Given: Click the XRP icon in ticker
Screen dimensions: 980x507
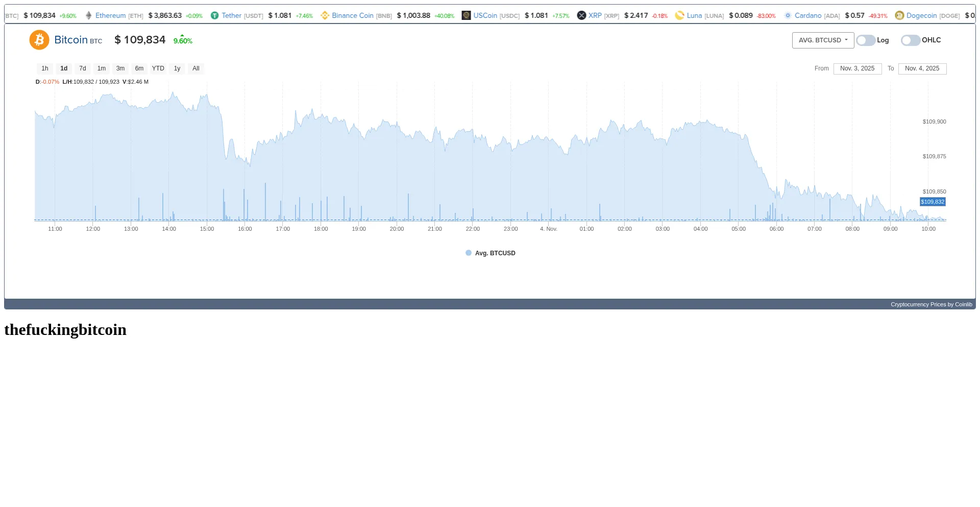Looking at the screenshot, I should 581,16.
